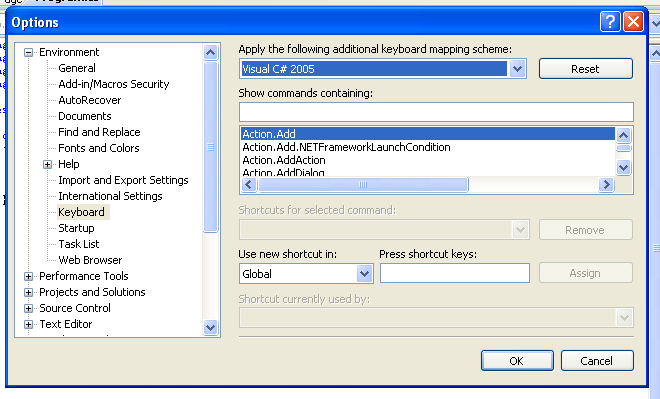Select Add-in/Macros Security tree item
The width and height of the screenshot is (660, 399).
coord(114,84)
